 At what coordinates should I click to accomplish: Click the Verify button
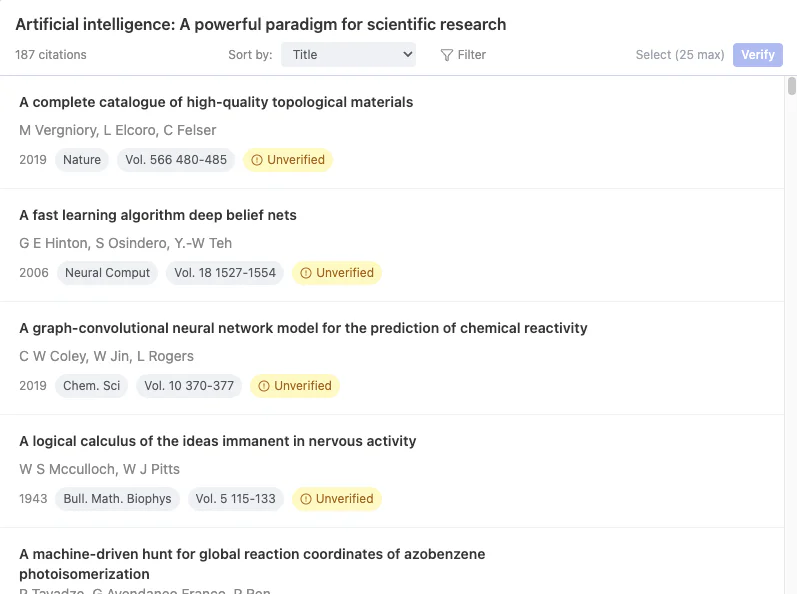coord(757,55)
